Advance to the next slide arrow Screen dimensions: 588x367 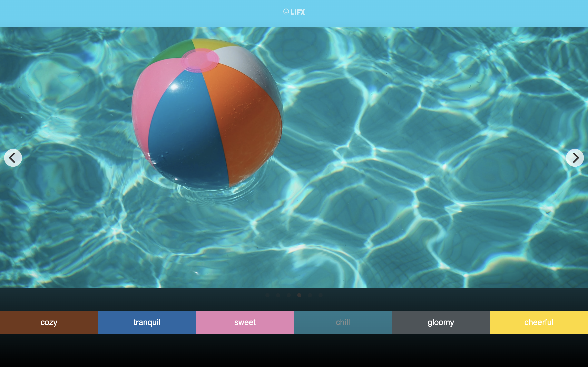pos(575,158)
